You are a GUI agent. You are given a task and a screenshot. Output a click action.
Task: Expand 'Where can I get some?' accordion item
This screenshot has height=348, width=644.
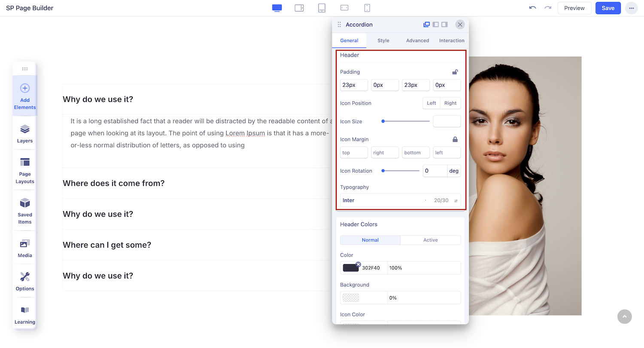coord(107,245)
